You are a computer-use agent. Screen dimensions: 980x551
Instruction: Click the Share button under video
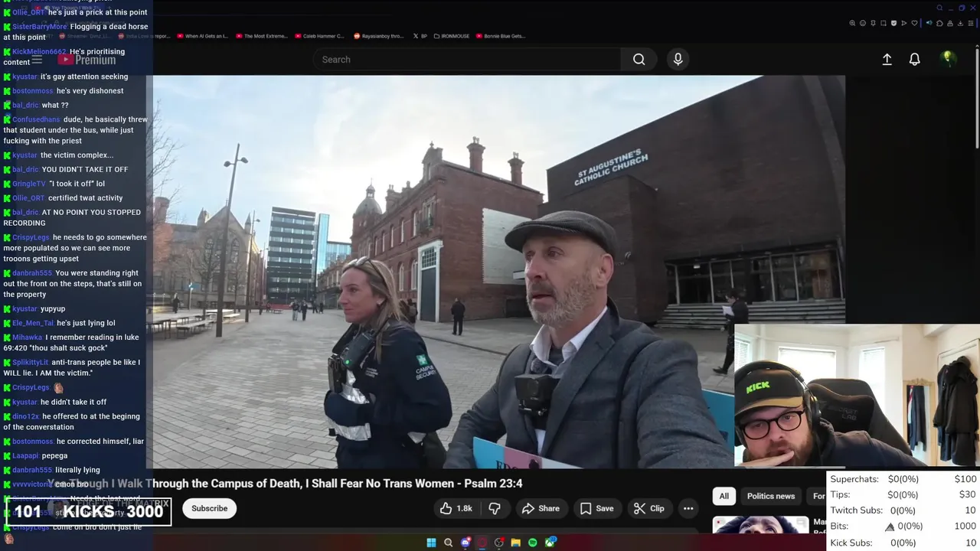541,508
